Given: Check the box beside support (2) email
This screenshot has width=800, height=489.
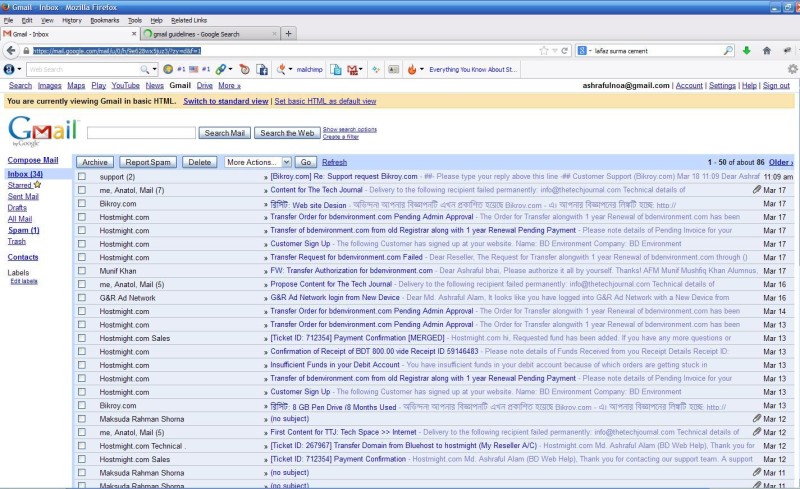Looking at the screenshot, I should [83, 177].
